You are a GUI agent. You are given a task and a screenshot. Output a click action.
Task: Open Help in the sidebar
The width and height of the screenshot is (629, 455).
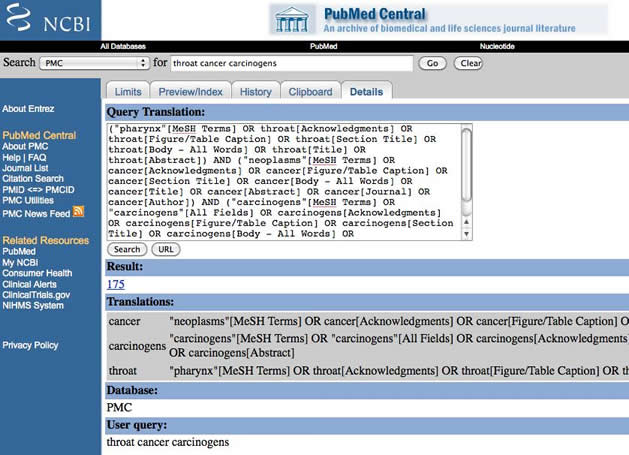click(x=11, y=157)
